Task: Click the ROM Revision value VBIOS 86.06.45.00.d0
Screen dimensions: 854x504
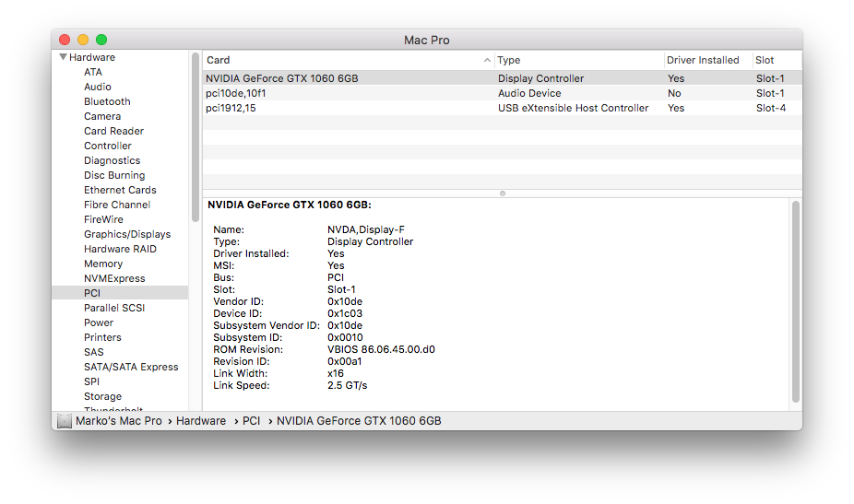Action: [x=381, y=349]
